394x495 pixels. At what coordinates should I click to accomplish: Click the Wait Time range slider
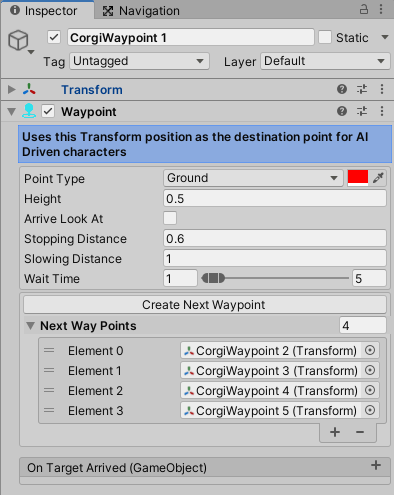[275, 278]
